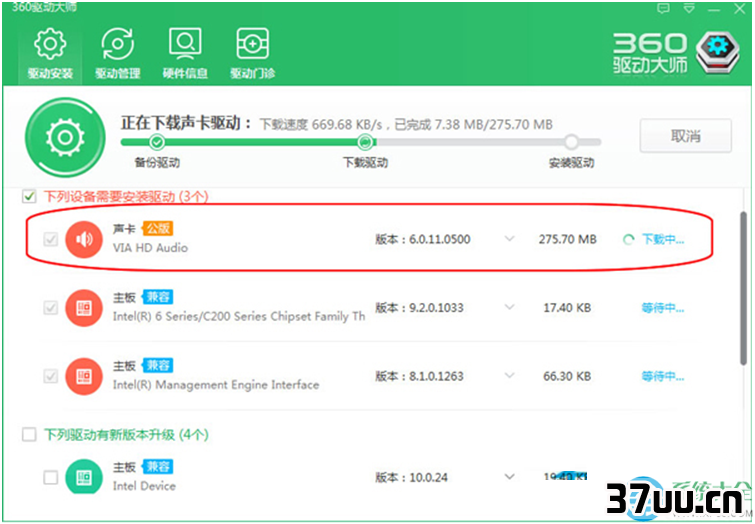Screen dimensions: 755x524
Task: Click the Management Engine Interface motherboard icon
Action: (x=84, y=376)
